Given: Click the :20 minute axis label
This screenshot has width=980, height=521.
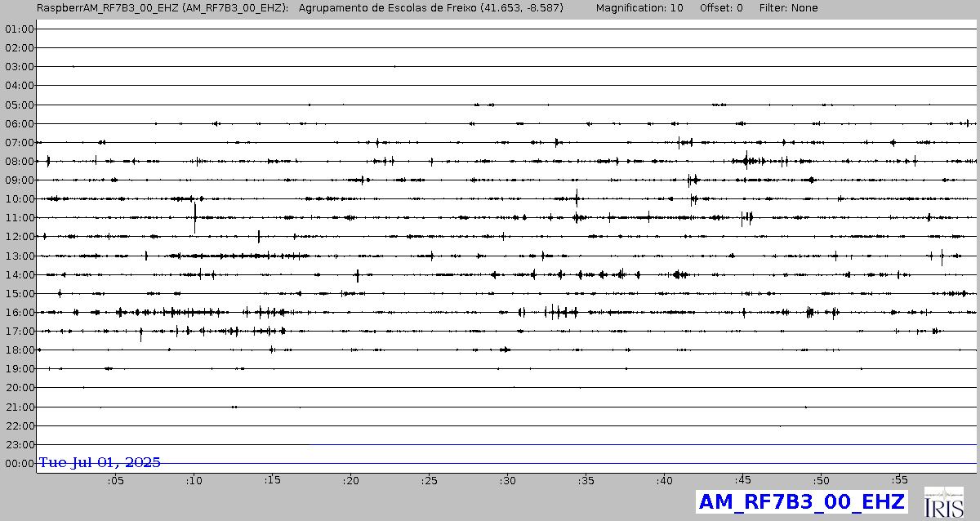Looking at the screenshot, I should (x=350, y=481).
